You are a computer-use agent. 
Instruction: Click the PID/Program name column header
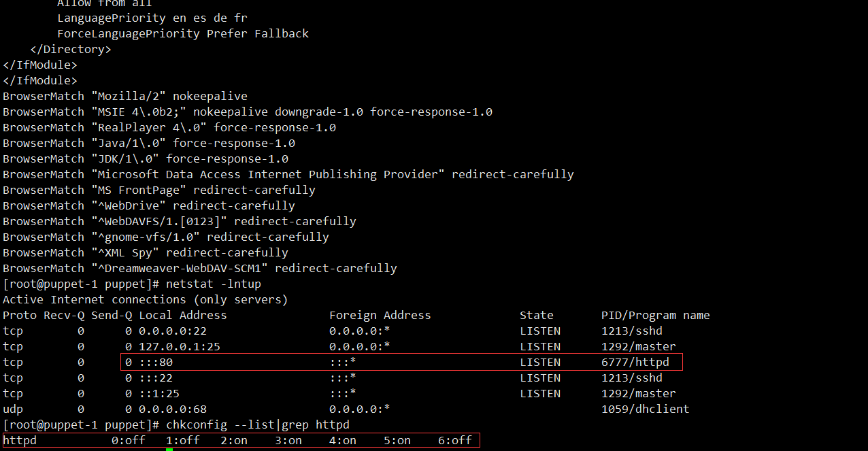point(655,315)
